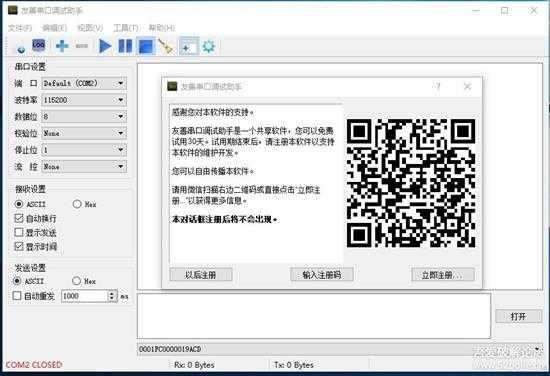
Task: Click the globe icon in the toolbar
Action: pyautogui.click(x=21, y=49)
